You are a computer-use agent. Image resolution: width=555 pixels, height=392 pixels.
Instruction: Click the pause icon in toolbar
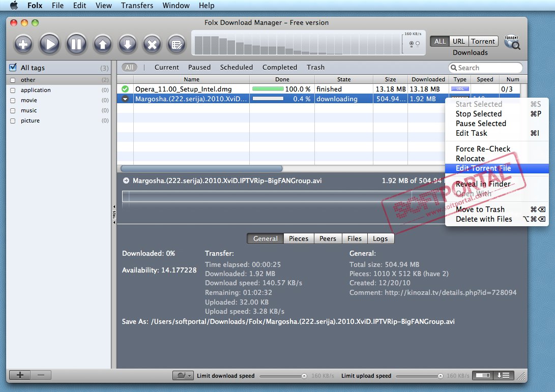(x=76, y=44)
